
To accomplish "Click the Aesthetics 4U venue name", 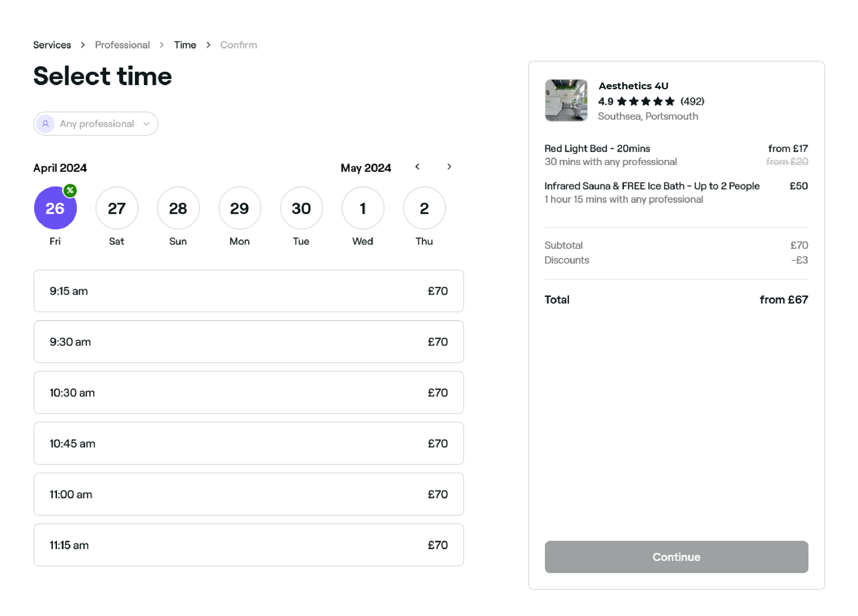I will (633, 86).
